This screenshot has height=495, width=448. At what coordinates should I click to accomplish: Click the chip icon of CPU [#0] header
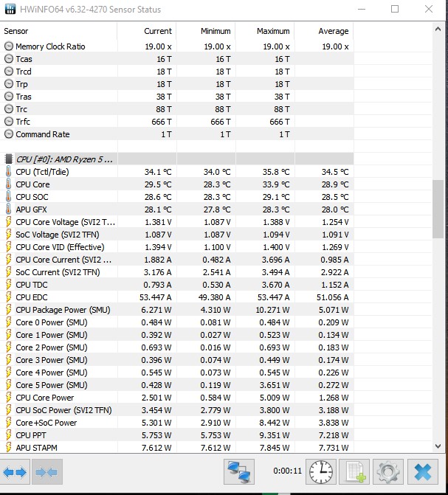coord(9,159)
